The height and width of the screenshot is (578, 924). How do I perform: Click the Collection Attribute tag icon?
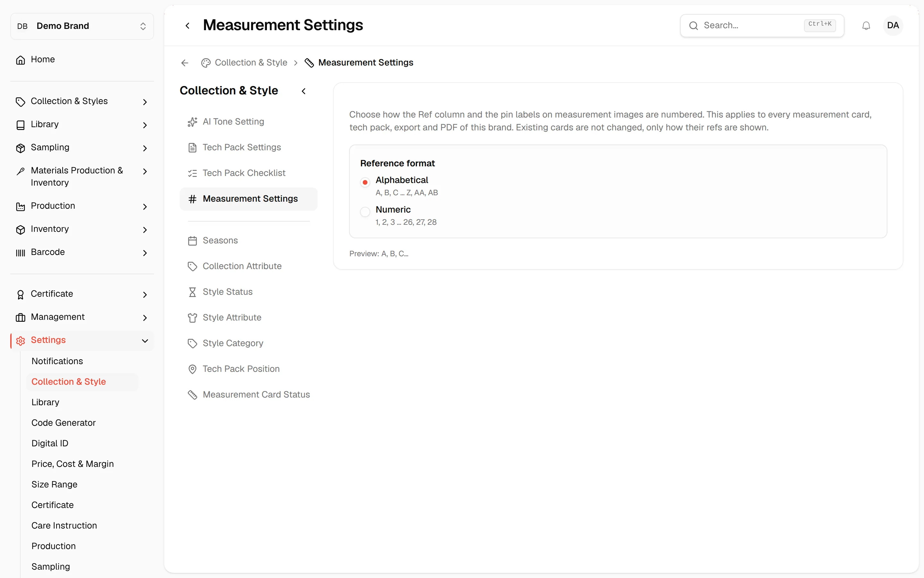point(193,267)
